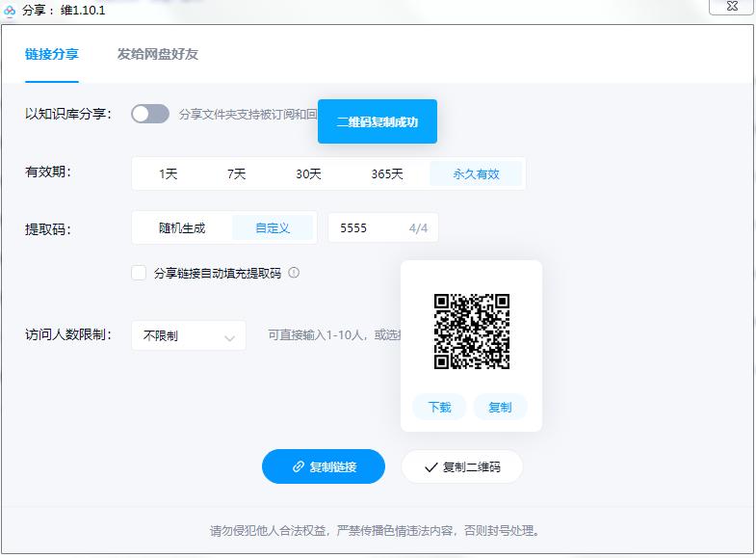Click the 有效期 label

48,172
